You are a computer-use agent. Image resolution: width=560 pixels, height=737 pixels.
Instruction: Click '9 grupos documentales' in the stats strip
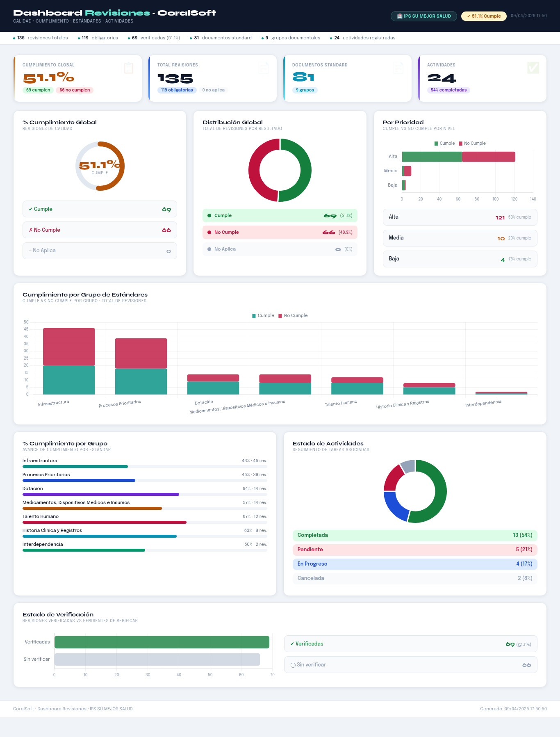291,38
